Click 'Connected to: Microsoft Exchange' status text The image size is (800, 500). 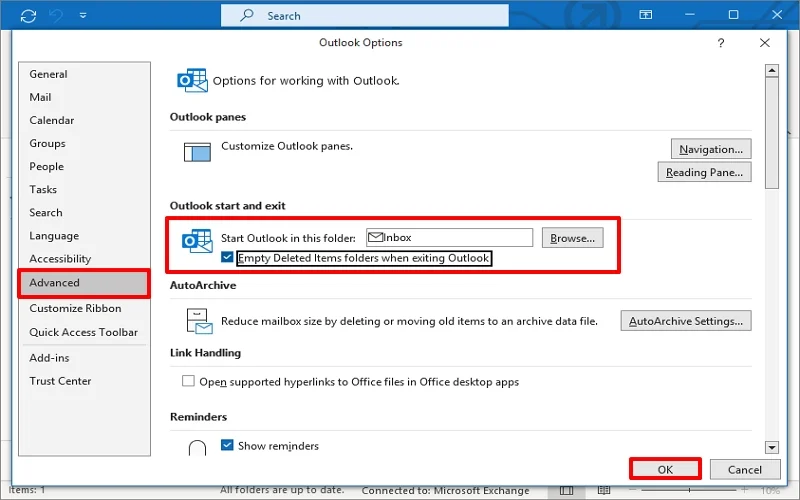pyautogui.click(x=445, y=491)
